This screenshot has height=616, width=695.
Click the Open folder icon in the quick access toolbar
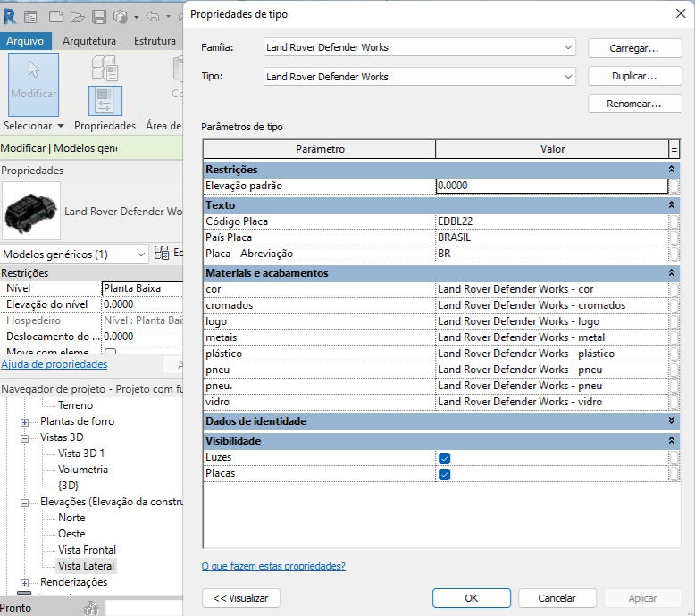[77, 17]
